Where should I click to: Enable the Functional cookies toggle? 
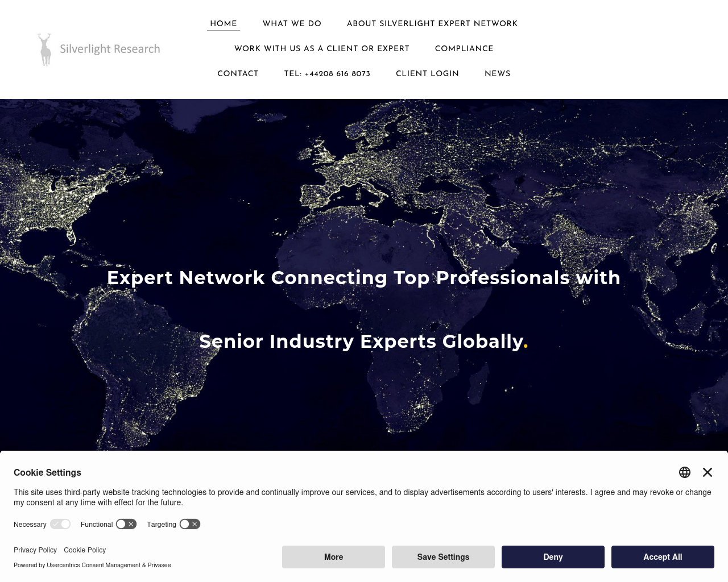click(126, 524)
